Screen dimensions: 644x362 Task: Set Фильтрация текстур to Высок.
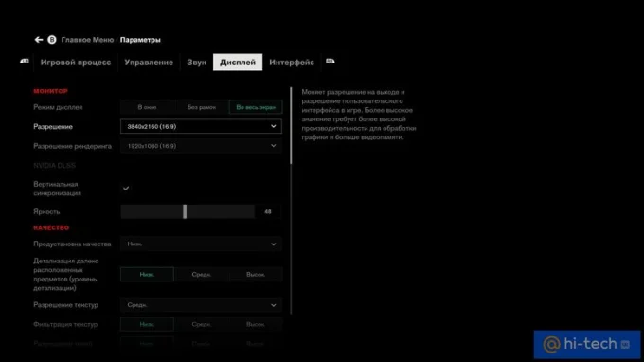[x=256, y=325]
